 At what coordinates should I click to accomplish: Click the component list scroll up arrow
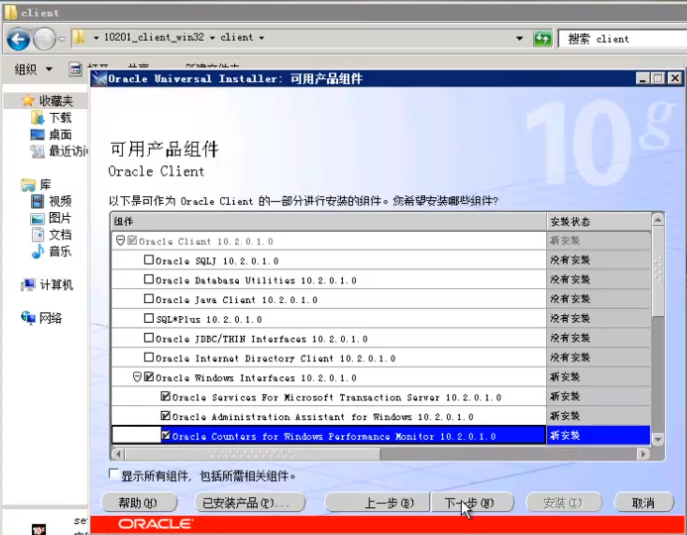pos(658,220)
